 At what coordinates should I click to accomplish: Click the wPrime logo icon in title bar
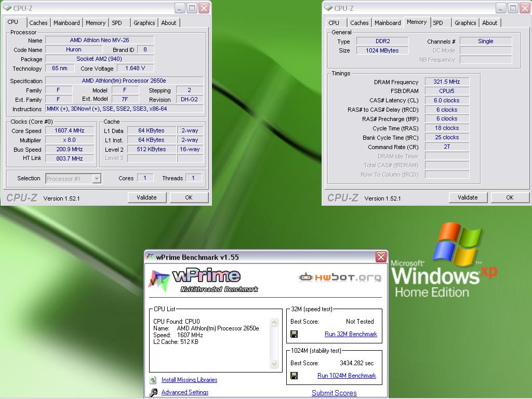click(150, 257)
